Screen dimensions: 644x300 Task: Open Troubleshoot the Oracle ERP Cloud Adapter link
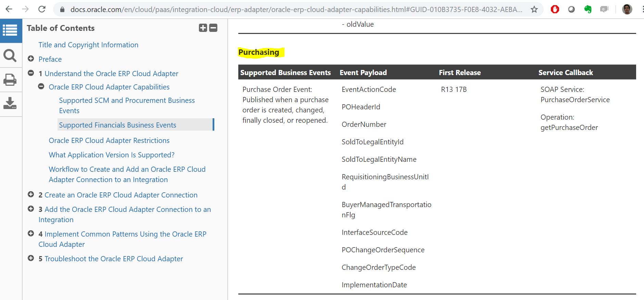point(114,259)
